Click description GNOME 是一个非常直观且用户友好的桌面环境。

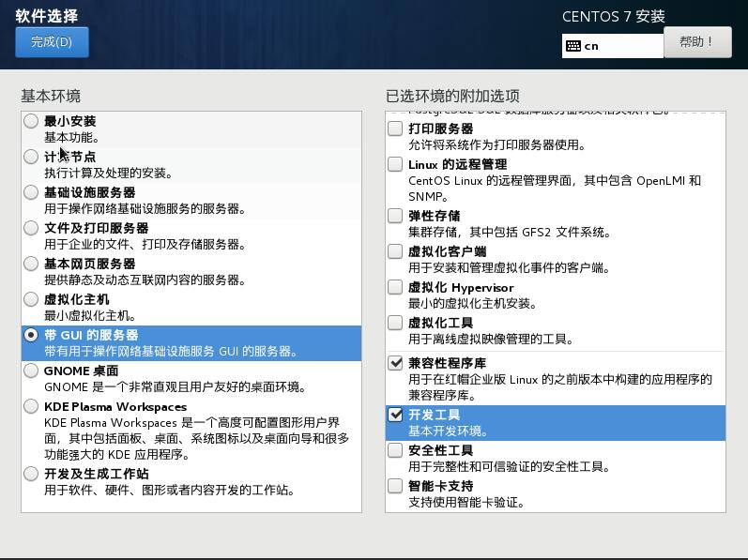176,386
